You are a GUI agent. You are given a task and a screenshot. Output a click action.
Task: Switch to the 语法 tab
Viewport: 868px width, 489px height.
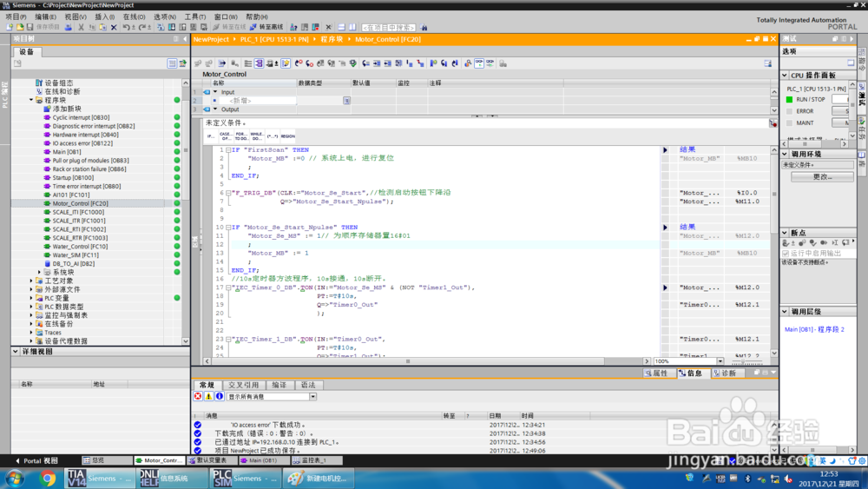click(308, 385)
